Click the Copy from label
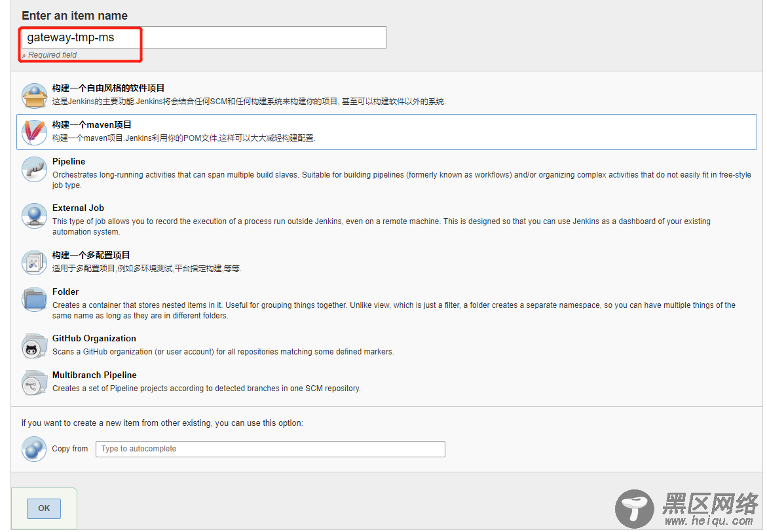 pos(70,449)
